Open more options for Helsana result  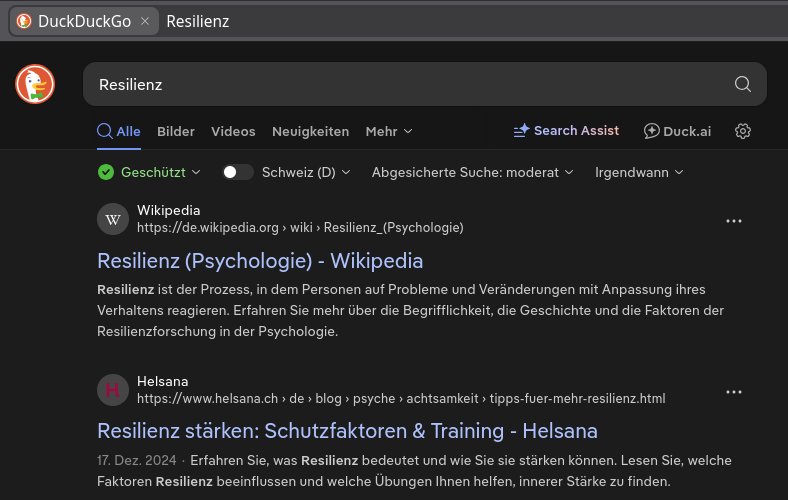click(x=734, y=392)
